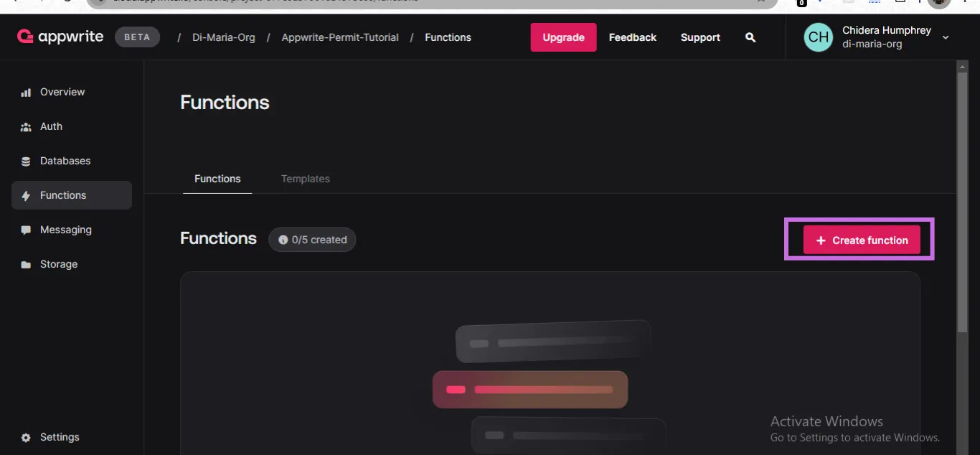Viewport: 980px width, 455px height.
Task: Go to Appwrite-Permit-Tutorial breadcrumb
Action: pos(340,37)
